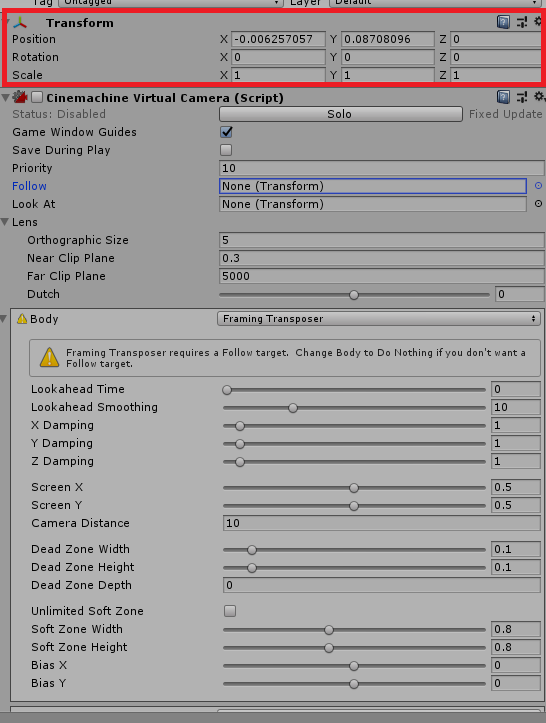
Task: Uncheck Game Window Guides
Action: tap(226, 132)
